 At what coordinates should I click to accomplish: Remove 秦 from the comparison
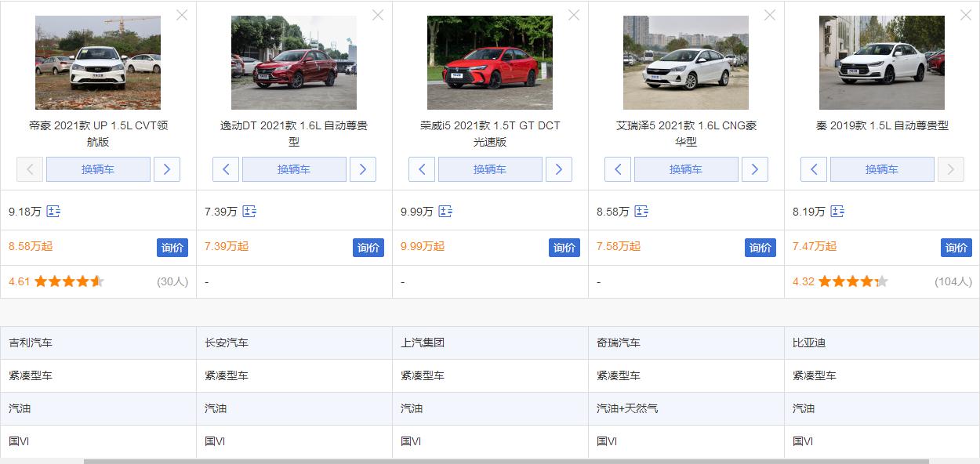pos(966,14)
